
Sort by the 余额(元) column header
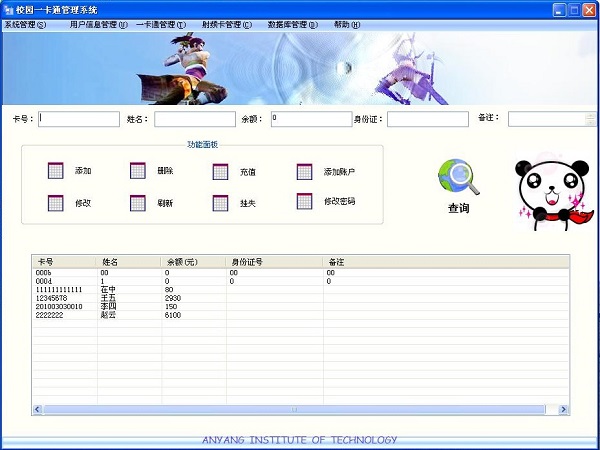(x=193, y=262)
